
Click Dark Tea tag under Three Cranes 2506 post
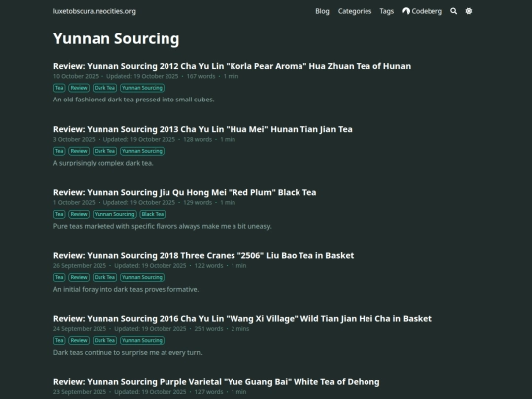[x=104, y=277]
